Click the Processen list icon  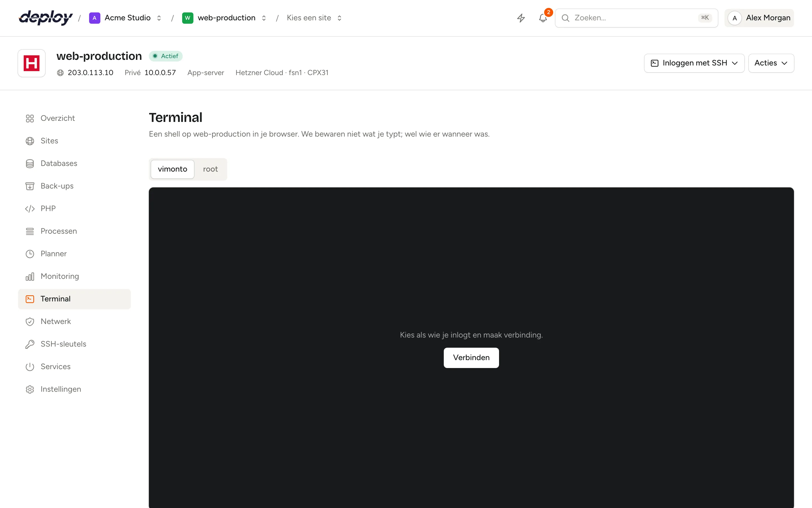[x=30, y=231]
